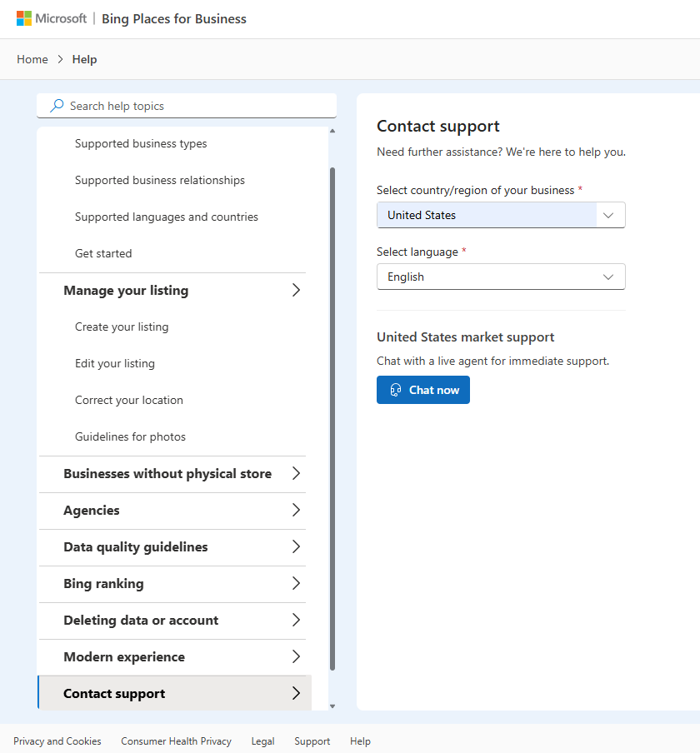Open the country/region dropdown showing United States
This screenshot has height=753, width=700.
[500, 215]
